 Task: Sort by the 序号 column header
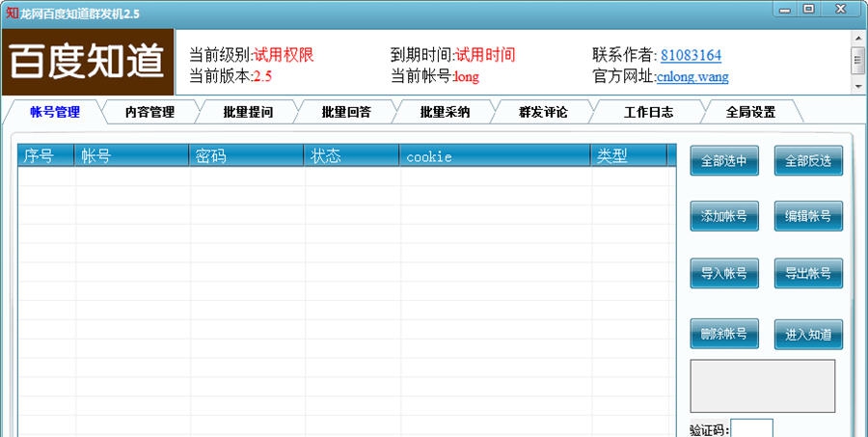(x=46, y=155)
